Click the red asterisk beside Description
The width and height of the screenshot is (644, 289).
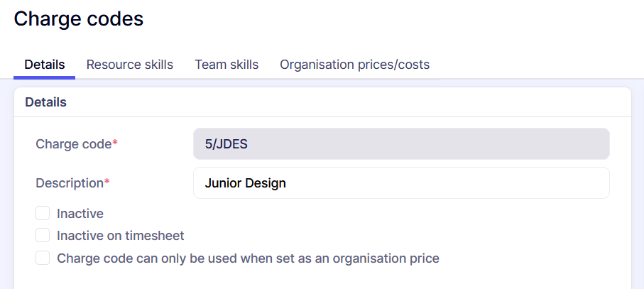[x=107, y=182]
